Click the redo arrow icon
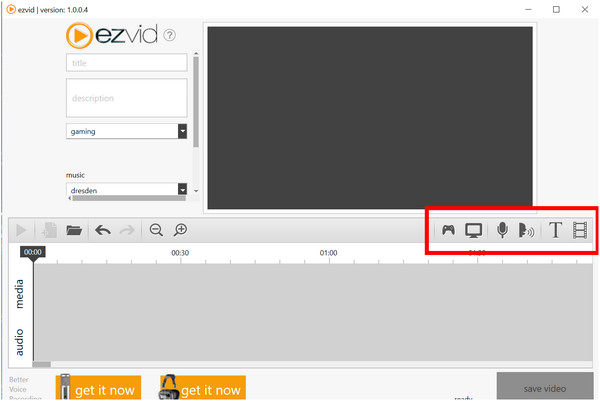Image resolution: width=600 pixels, height=401 pixels. (127, 230)
